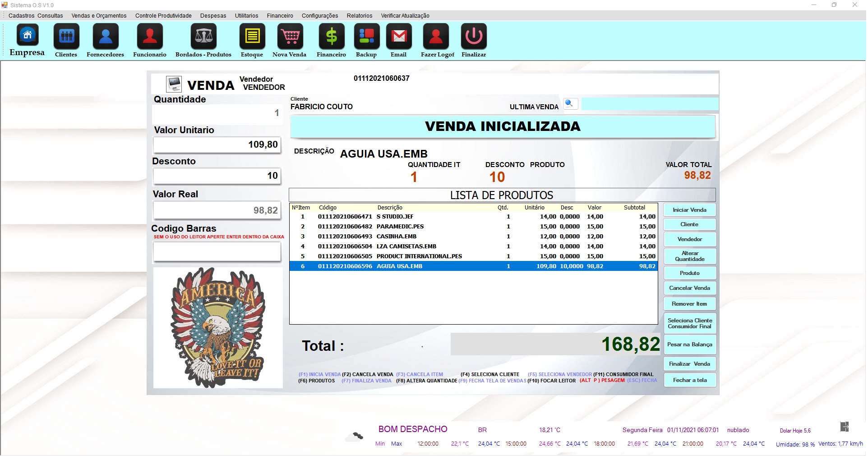
Task: Click the American eagle product image
Action: [218, 327]
